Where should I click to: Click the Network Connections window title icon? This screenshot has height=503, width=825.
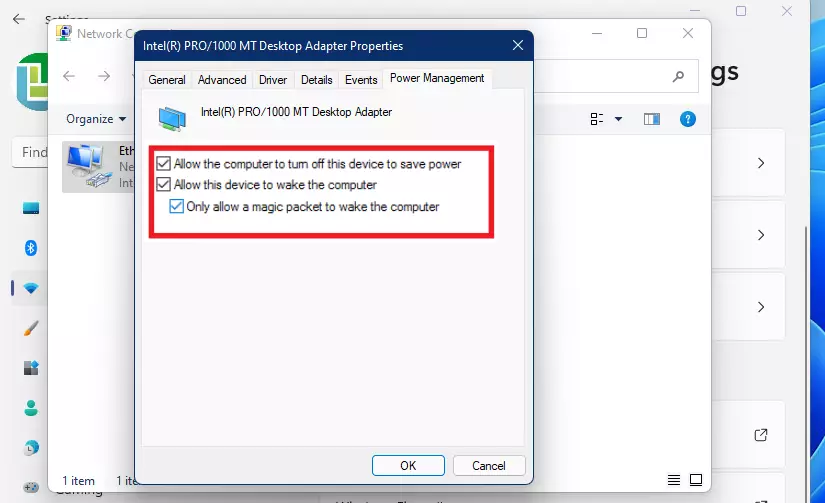[x=64, y=33]
